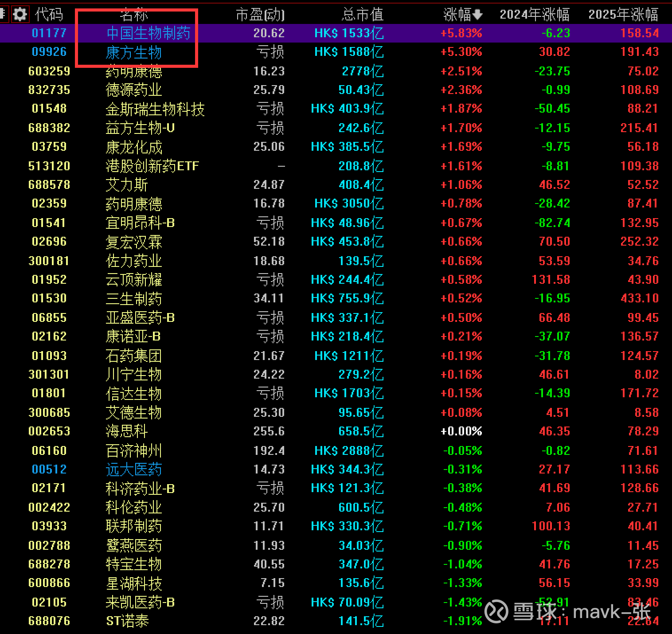This screenshot has width=672, height=634.
Task: Open the 信达生物 stock name
Action: coord(134,394)
